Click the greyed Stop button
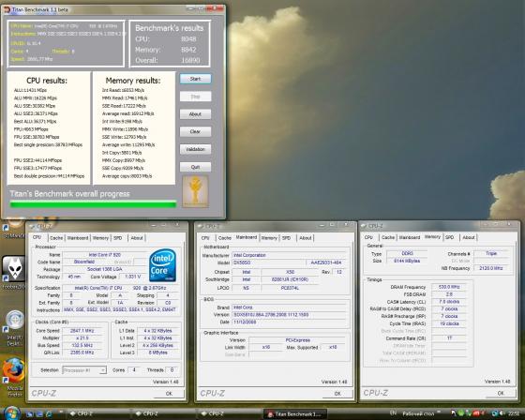The image size is (525, 420). pos(196,97)
